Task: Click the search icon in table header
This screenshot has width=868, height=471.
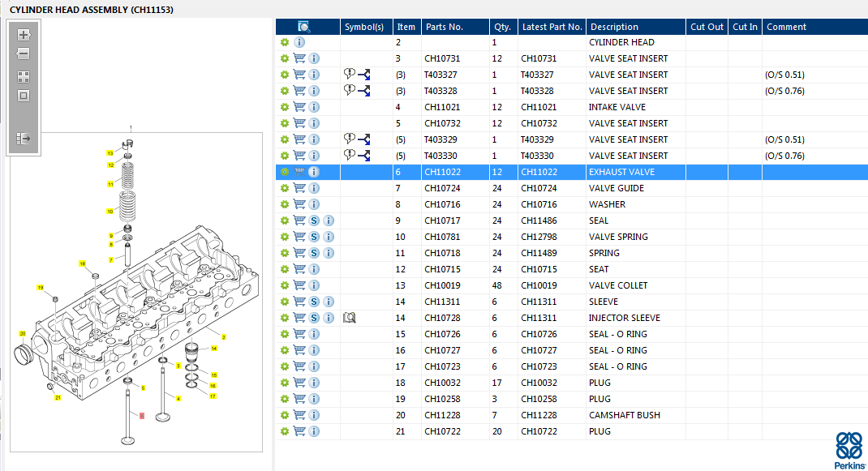Action: coord(304,27)
